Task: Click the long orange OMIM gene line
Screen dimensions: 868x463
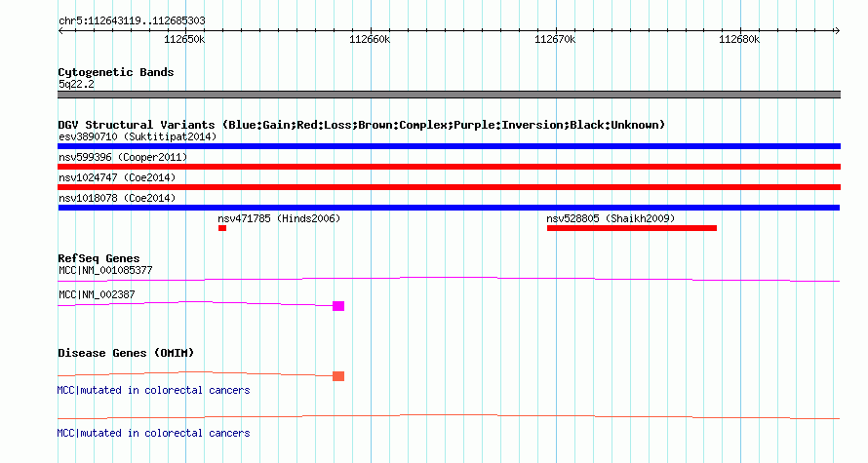Action: [x=449, y=416]
